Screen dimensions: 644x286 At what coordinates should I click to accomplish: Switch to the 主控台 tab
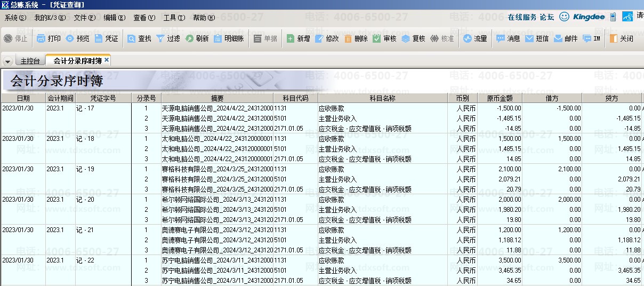(30, 61)
